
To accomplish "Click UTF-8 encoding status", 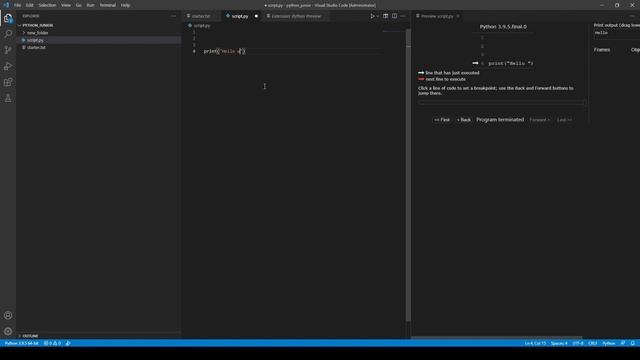I will coord(578,343).
